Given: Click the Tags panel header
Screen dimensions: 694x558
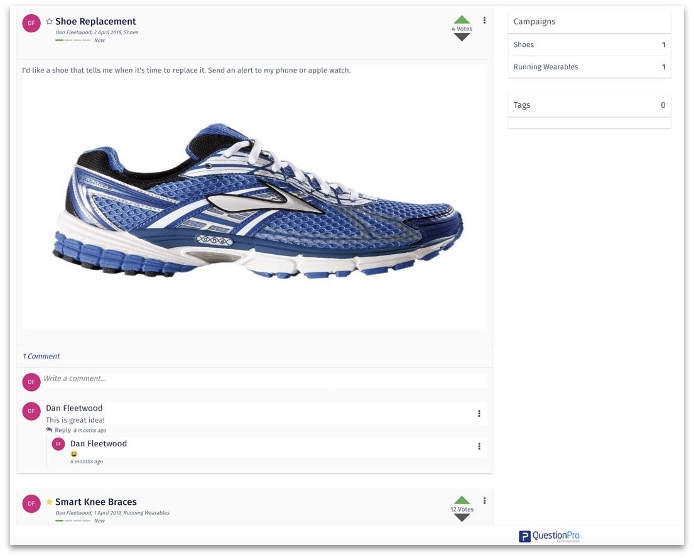Looking at the screenshot, I should tap(590, 105).
